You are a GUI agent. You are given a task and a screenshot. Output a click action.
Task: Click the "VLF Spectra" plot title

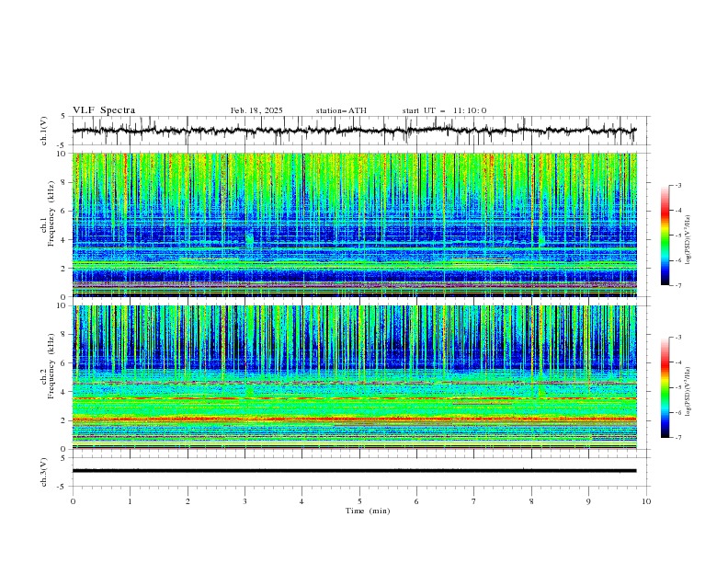104,110
